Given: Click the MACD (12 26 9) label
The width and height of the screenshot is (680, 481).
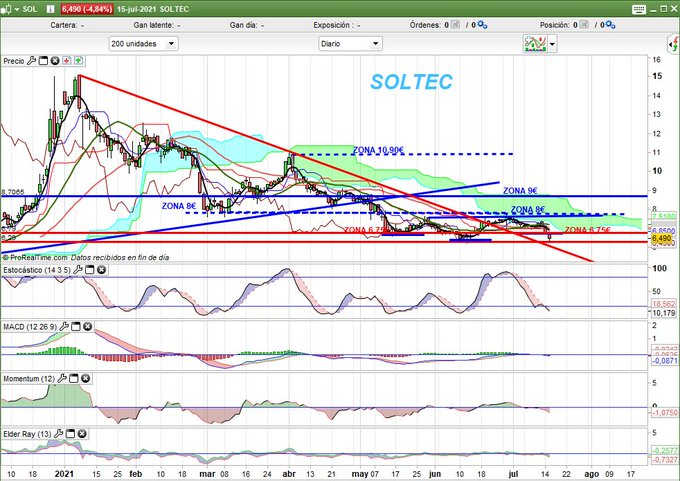Looking at the screenshot, I should point(30,327).
